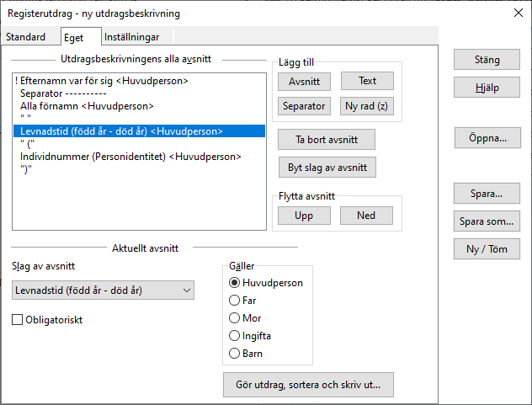
Task: Open the Spara som... dialog
Action: coord(487,222)
